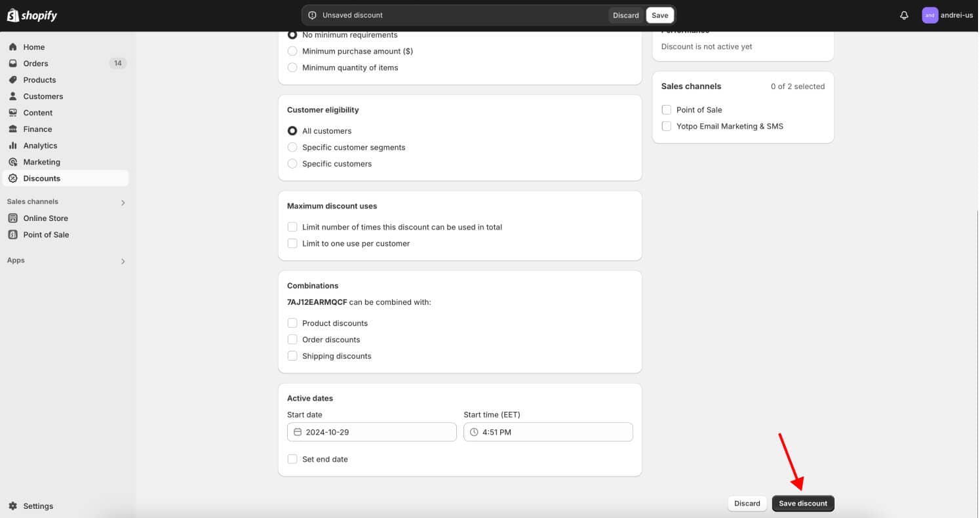Open the Start time field
The width and height of the screenshot is (980, 518).
pos(548,432)
